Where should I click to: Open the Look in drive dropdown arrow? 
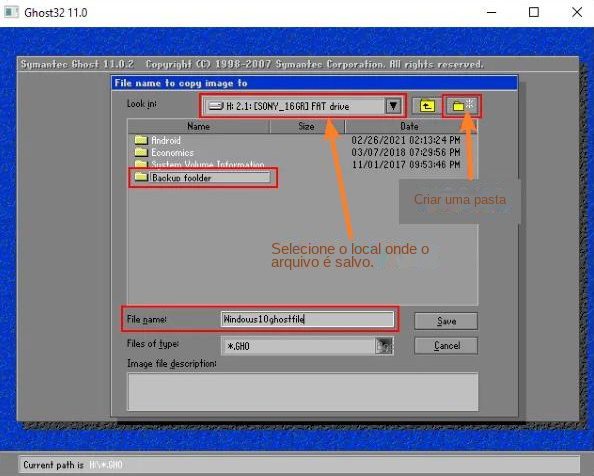coord(393,106)
